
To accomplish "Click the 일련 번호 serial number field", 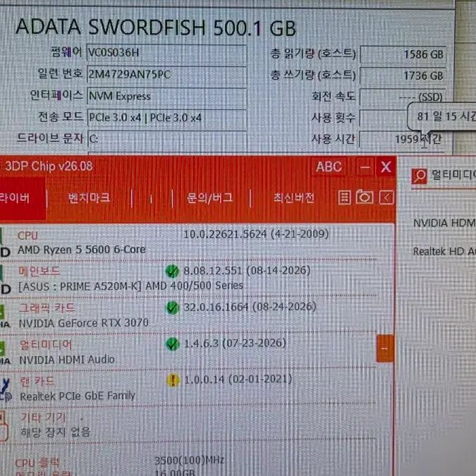I will point(166,74).
